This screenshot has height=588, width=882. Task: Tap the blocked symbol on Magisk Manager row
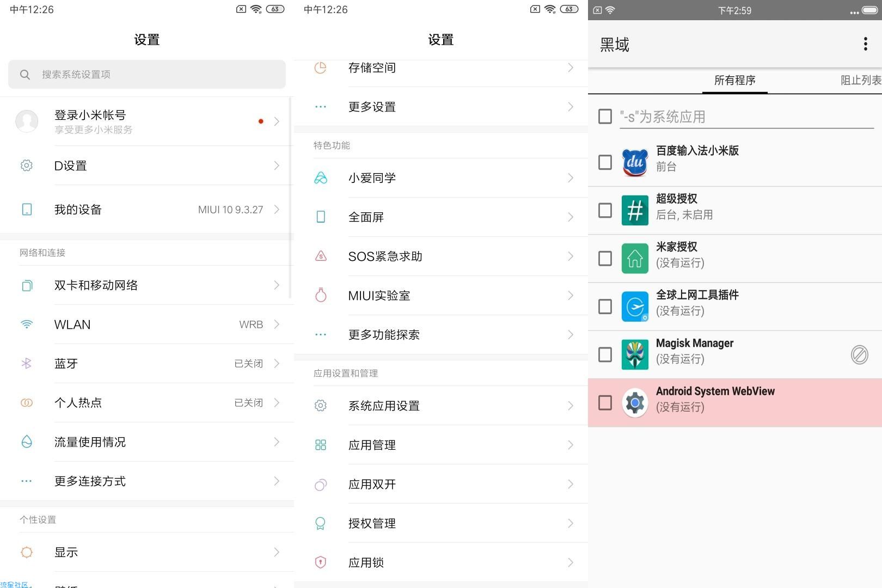click(x=860, y=354)
